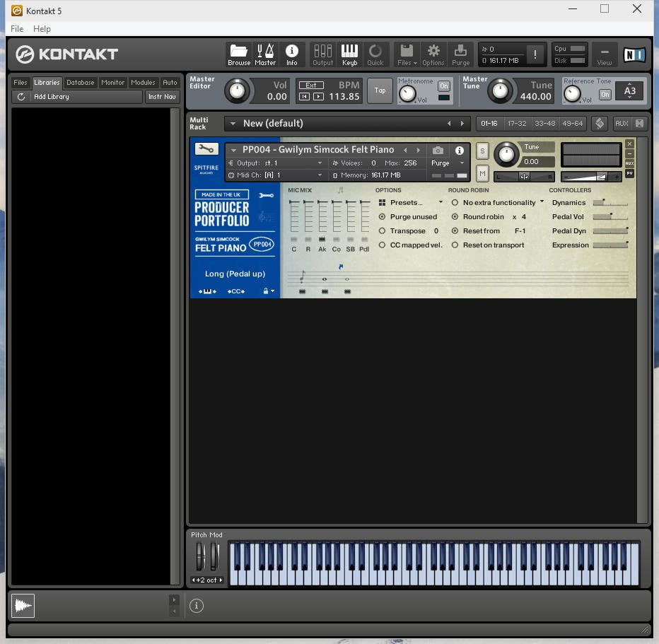Viewport: 659px width, 644px height.
Task: Click the instrument snapshot camera icon
Action: pos(438,150)
